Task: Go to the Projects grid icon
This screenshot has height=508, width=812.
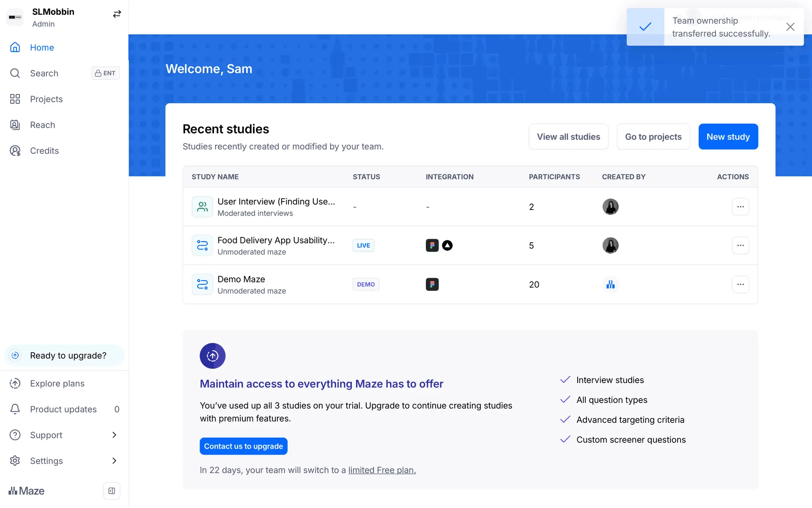Action: coord(15,99)
